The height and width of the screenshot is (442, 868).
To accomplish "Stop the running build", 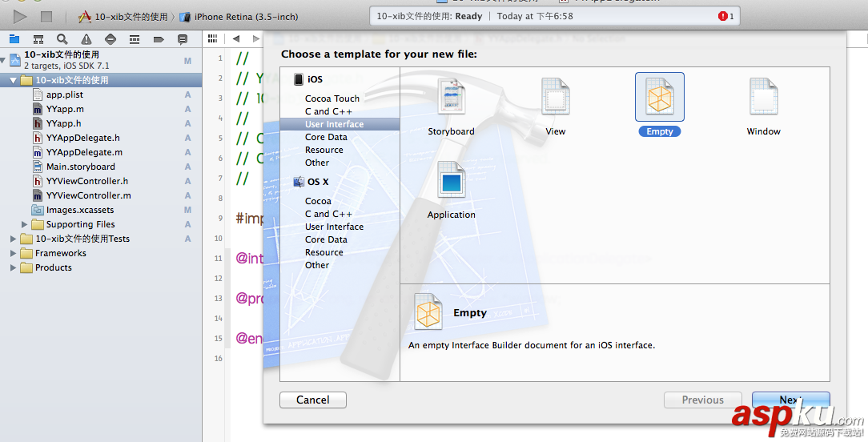I will click(x=46, y=17).
